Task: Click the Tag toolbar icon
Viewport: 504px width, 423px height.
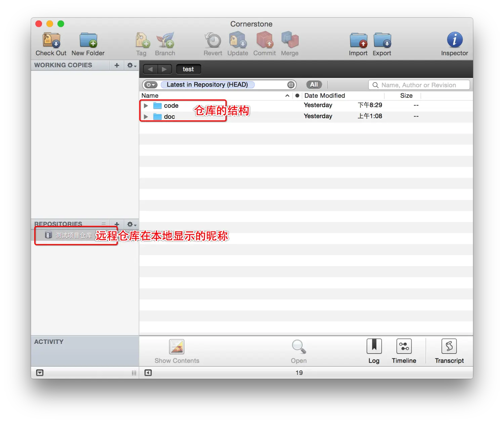Action: point(142,40)
